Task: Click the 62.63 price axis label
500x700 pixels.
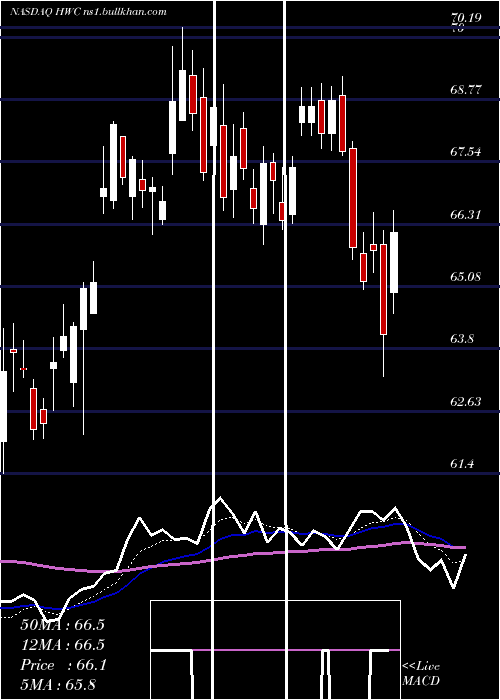Action: click(x=466, y=402)
